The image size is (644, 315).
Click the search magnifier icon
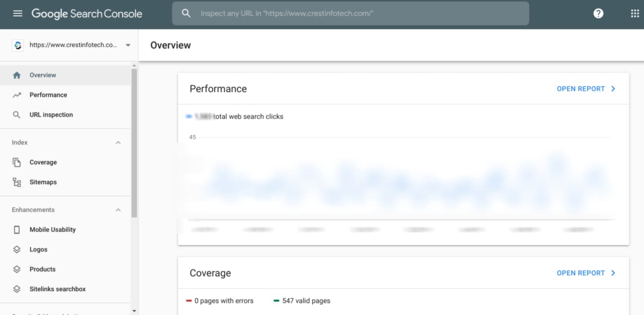tap(186, 13)
